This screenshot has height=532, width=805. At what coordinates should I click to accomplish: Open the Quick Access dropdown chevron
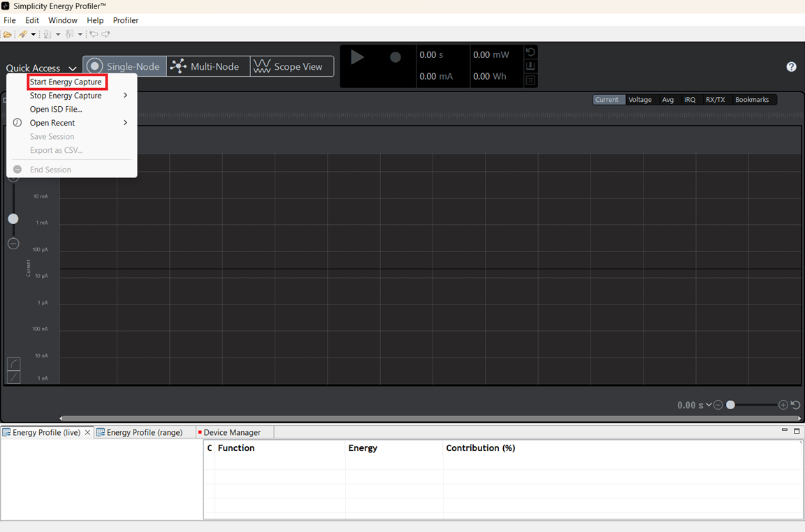[x=73, y=68]
